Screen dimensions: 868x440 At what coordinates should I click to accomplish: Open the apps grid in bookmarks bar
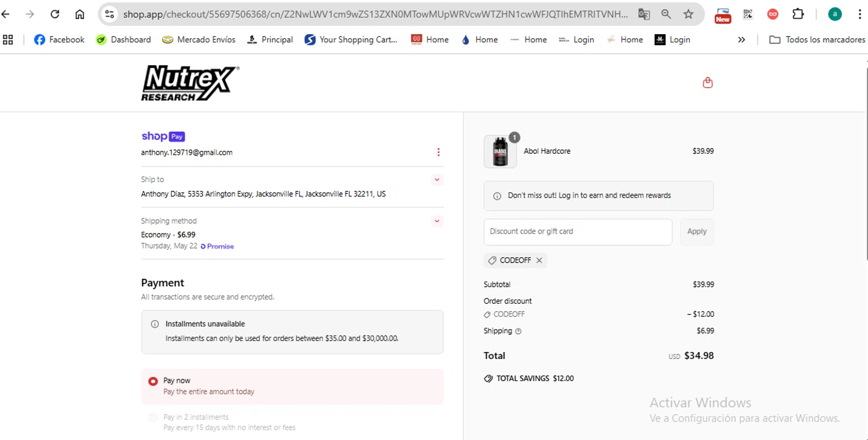pos(8,39)
